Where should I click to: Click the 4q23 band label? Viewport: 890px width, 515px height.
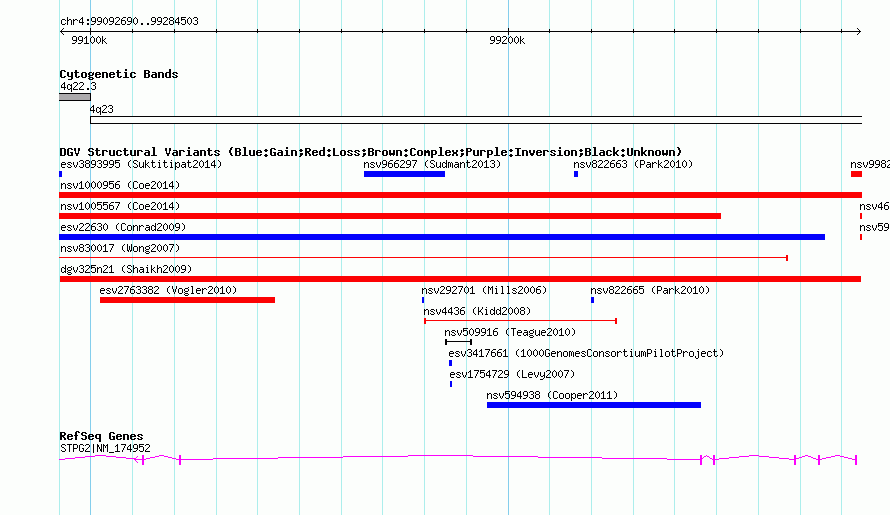[102, 109]
